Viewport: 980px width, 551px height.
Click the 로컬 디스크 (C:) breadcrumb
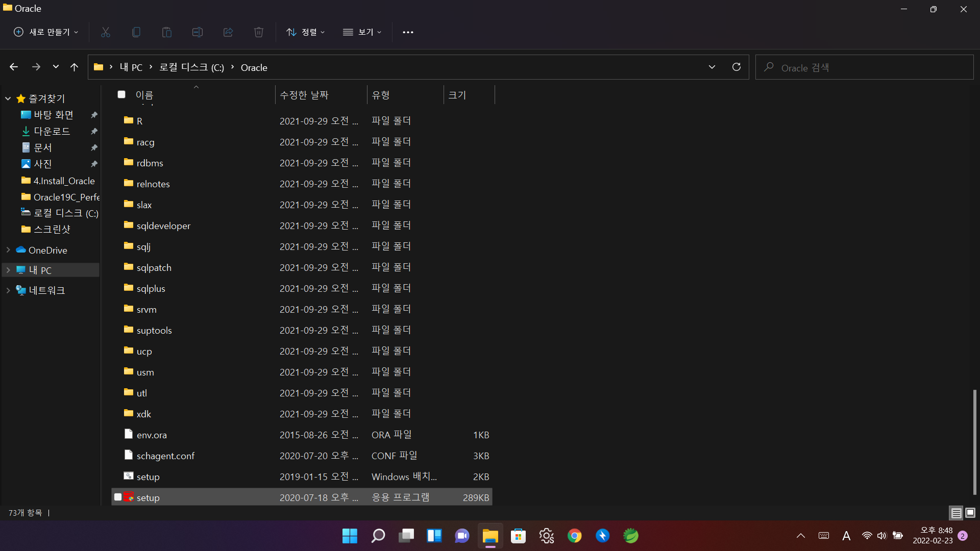point(191,67)
